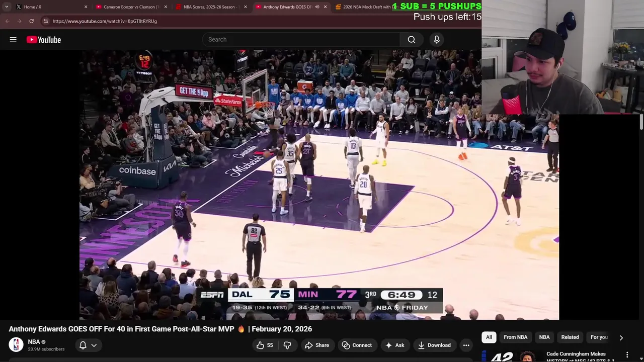This screenshot has width=644, height=362.
Task: Close the Anthony Edwards GOES OFF tab
Action: (x=325, y=7)
